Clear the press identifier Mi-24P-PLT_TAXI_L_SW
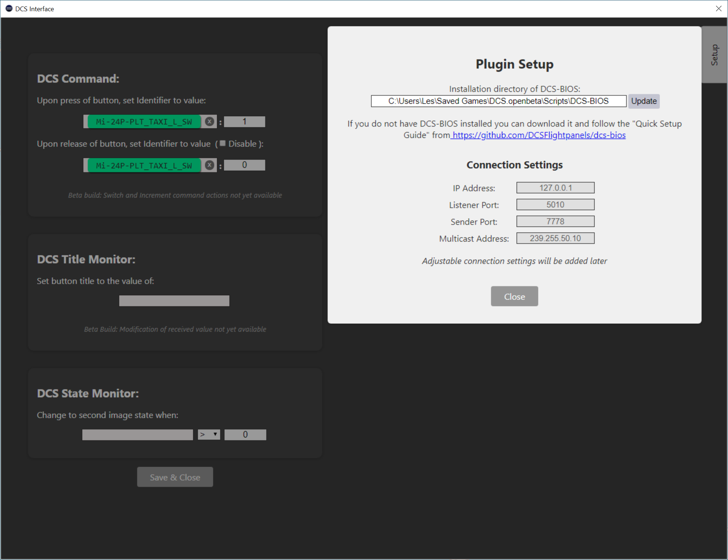This screenshot has width=728, height=560. click(x=209, y=122)
